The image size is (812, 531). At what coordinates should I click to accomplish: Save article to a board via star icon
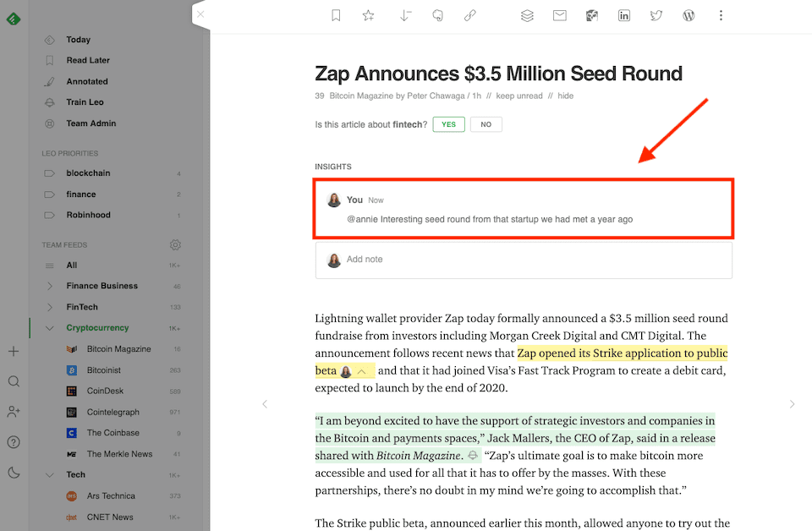(x=368, y=15)
